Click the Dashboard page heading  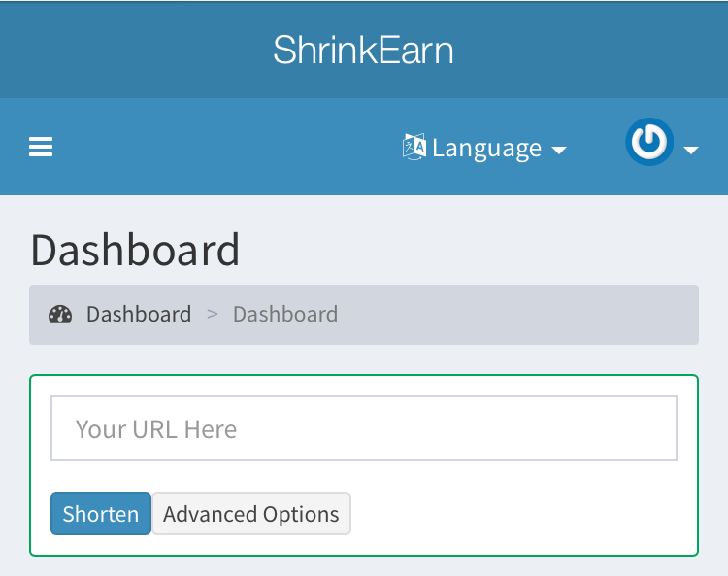[135, 250]
